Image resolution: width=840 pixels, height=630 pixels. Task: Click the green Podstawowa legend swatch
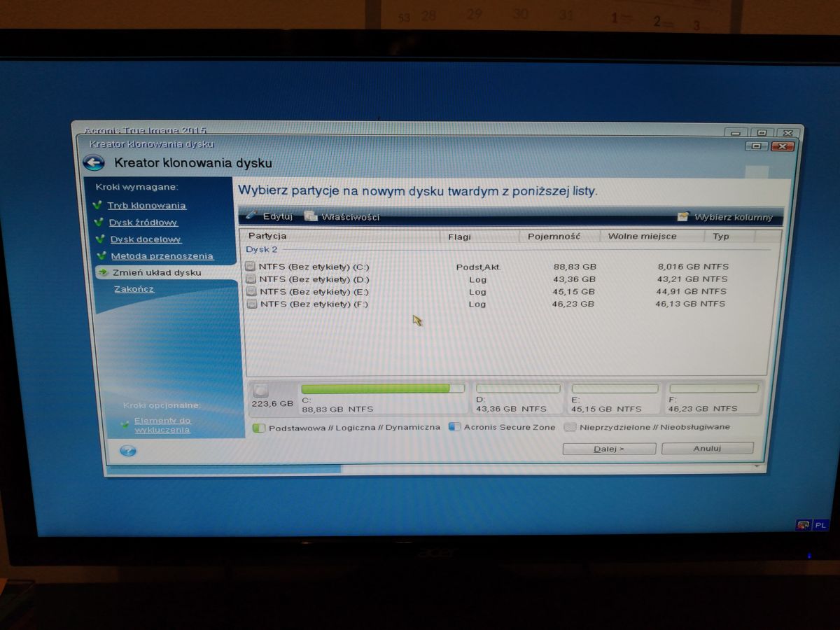258,428
